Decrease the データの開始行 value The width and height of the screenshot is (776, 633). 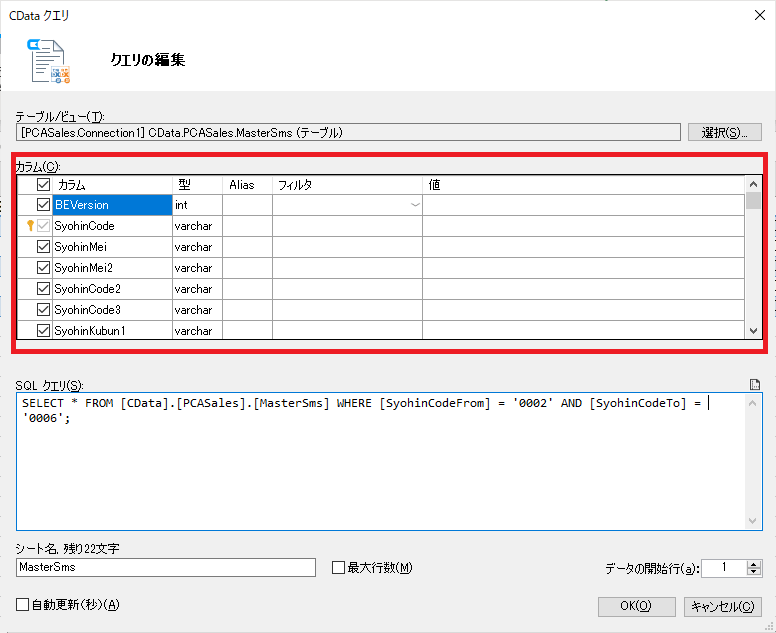pos(754,572)
